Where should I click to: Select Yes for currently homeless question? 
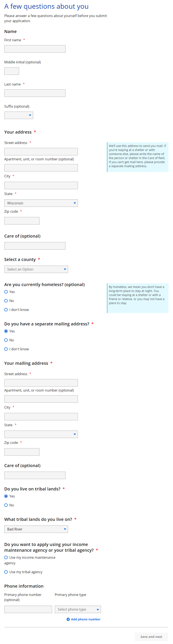6,292
